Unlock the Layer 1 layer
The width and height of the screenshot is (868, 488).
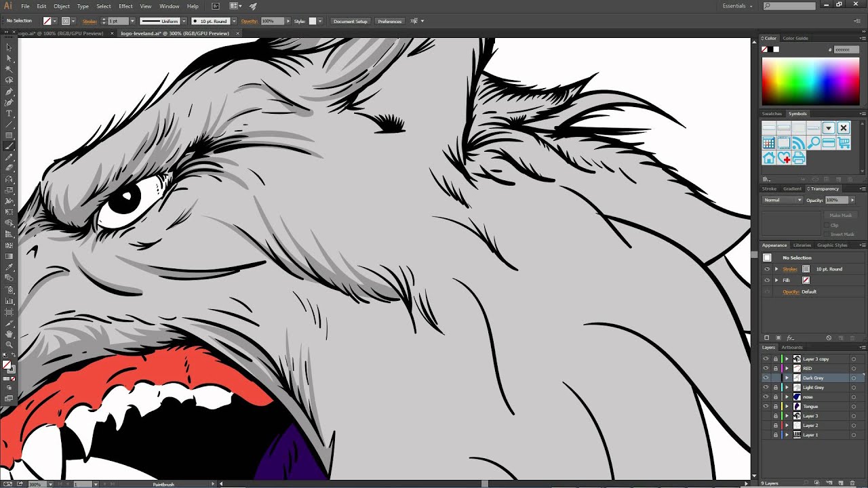pos(776,434)
